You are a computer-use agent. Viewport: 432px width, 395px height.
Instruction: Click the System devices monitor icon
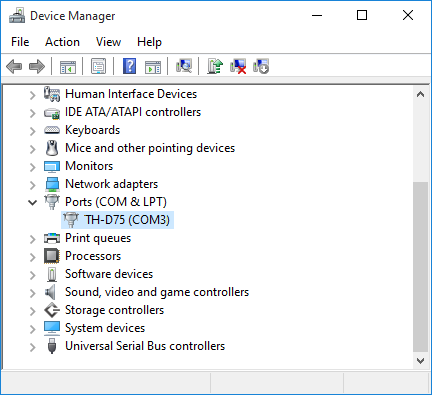(x=52, y=328)
